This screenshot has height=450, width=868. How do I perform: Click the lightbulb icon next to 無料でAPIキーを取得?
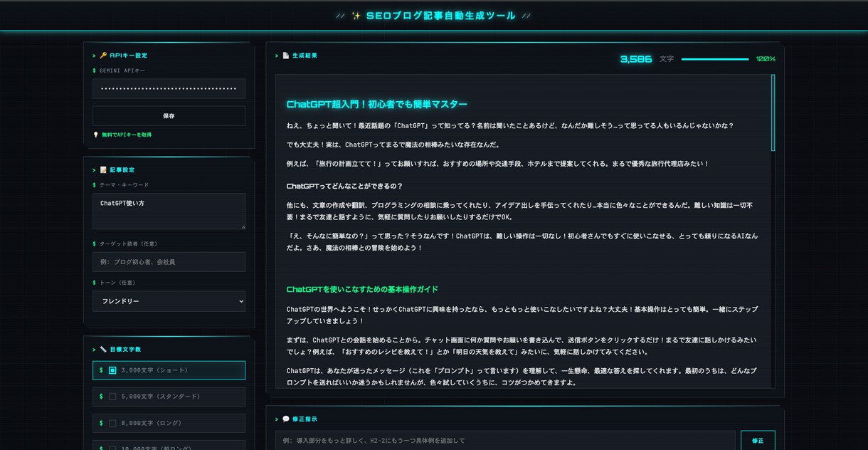click(96, 135)
